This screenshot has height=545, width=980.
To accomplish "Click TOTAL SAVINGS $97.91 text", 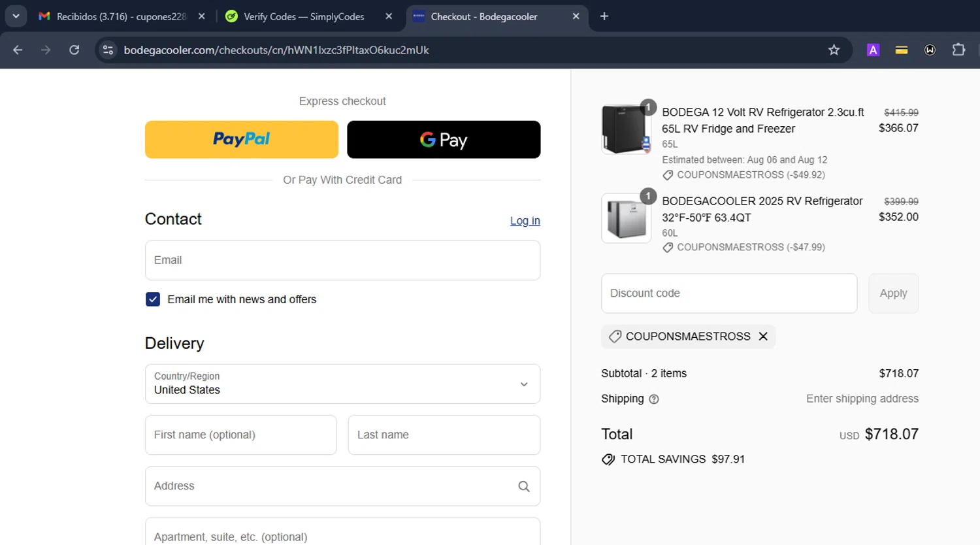I will point(683,459).
